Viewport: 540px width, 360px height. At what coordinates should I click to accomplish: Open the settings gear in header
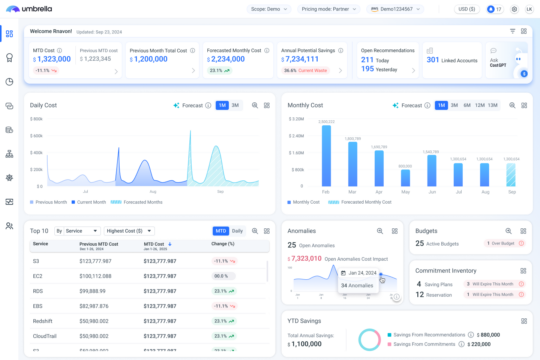pyautogui.click(x=514, y=9)
